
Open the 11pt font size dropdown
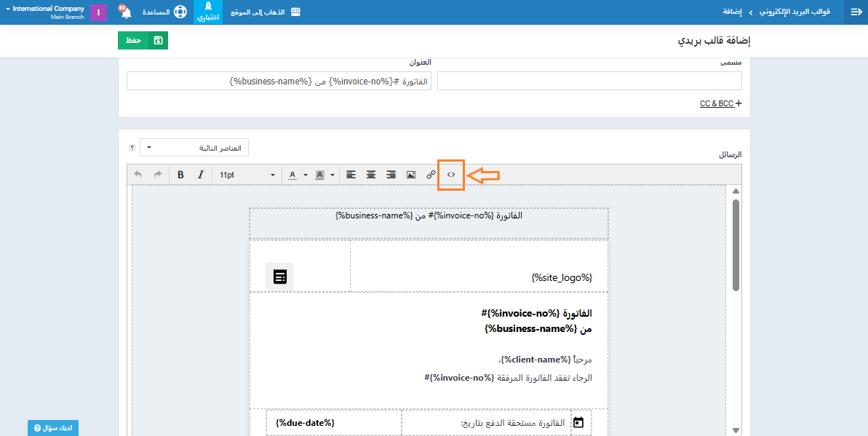247,175
